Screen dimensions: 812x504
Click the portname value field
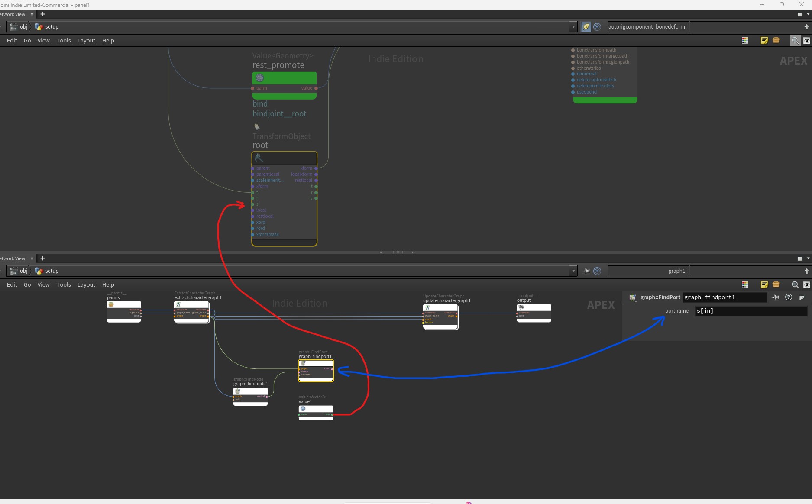[x=751, y=311]
